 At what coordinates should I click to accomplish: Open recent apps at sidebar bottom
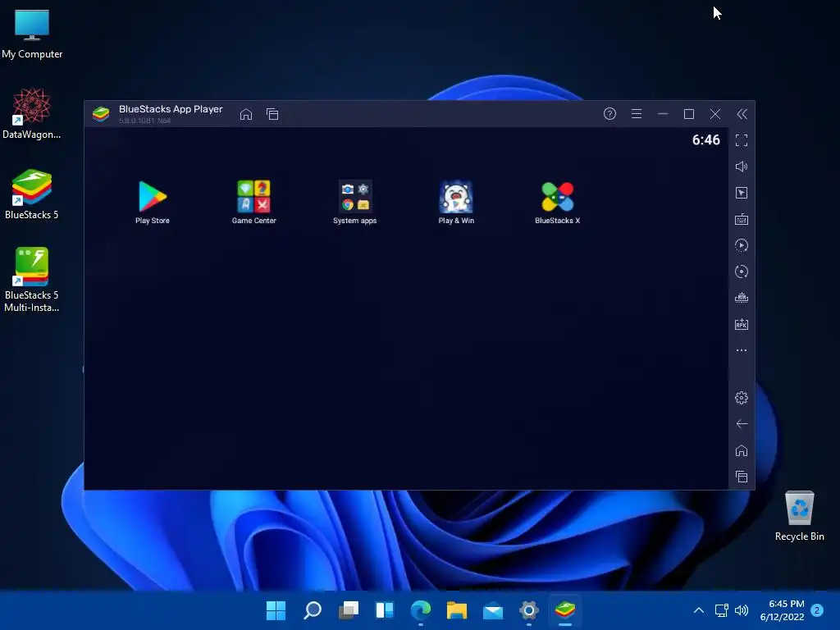pyautogui.click(x=742, y=477)
